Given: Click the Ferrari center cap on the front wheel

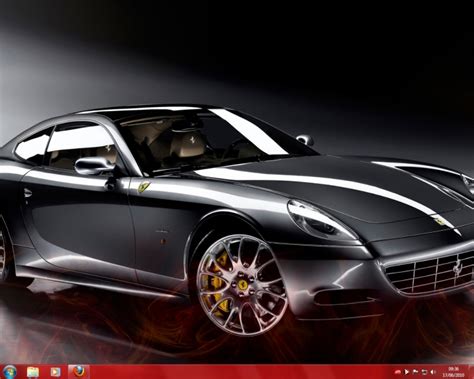Looking at the screenshot, I should pyautogui.click(x=241, y=285).
